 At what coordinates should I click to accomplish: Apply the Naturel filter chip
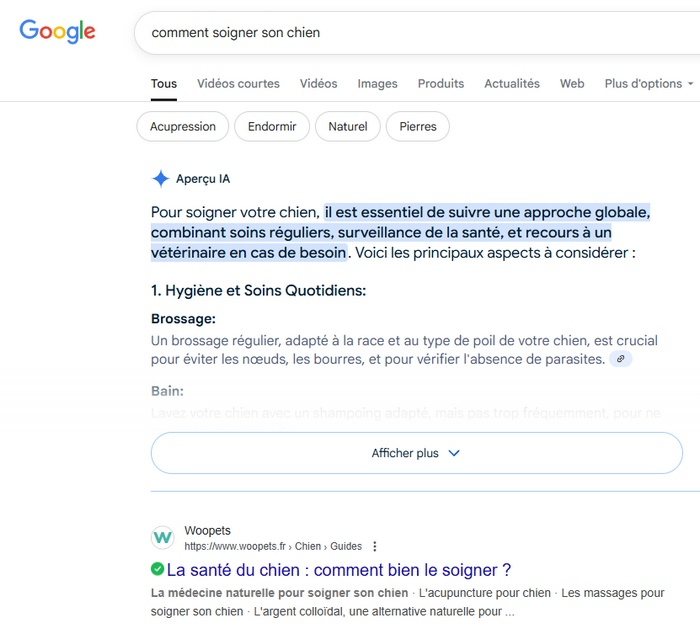[x=347, y=127]
